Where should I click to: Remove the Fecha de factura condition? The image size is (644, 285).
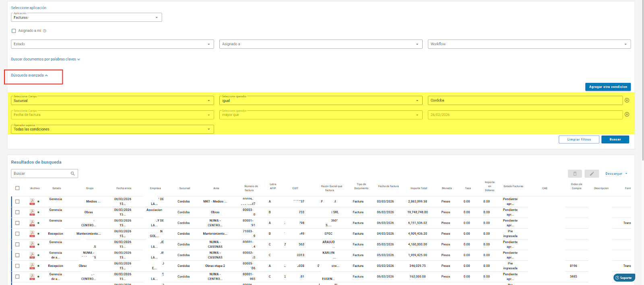point(627,115)
